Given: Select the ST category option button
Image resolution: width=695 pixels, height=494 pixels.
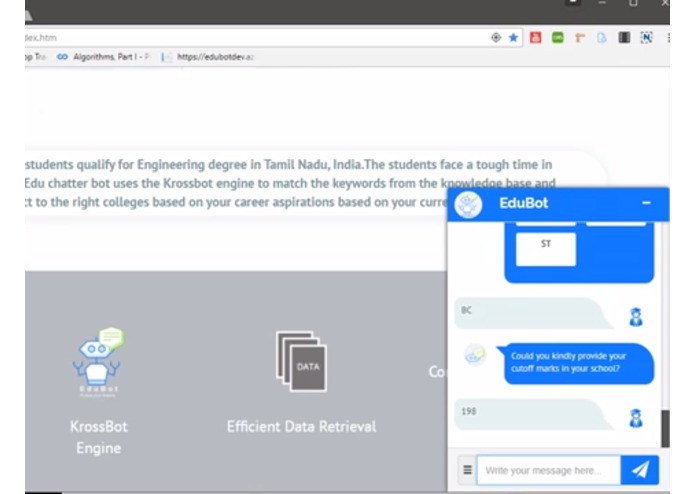Looking at the screenshot, I should click(x=546, y=249).
